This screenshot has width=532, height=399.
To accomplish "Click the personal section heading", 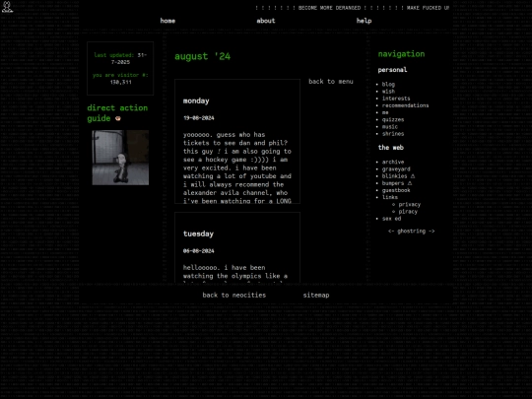I will click(392, 70).
